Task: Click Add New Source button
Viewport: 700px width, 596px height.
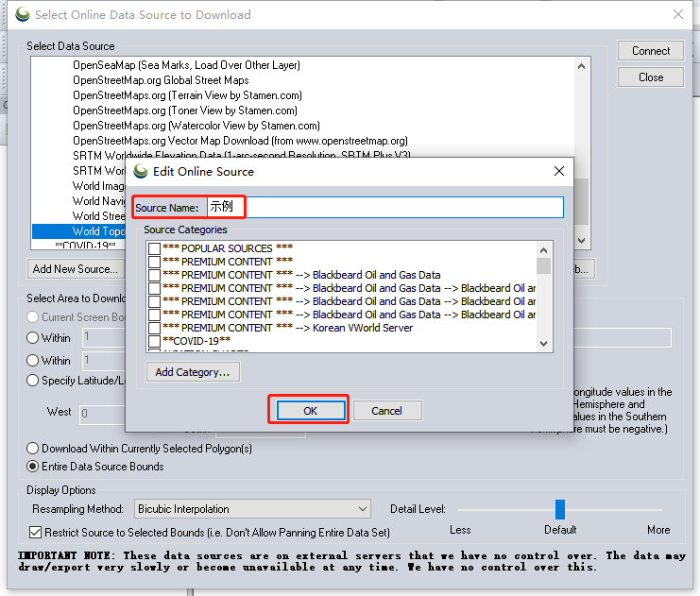Action: point(76,269)
